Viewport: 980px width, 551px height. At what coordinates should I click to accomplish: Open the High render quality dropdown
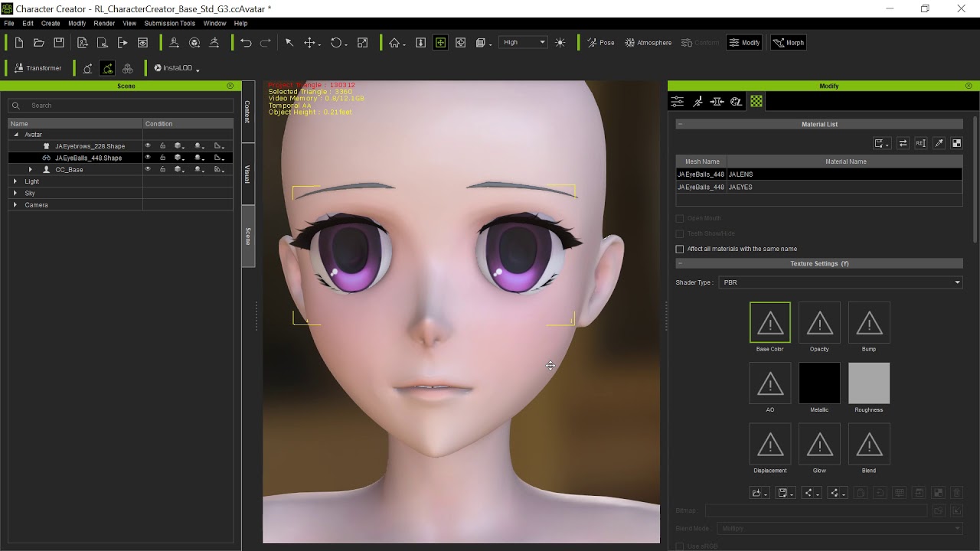(x=524, y=43)
